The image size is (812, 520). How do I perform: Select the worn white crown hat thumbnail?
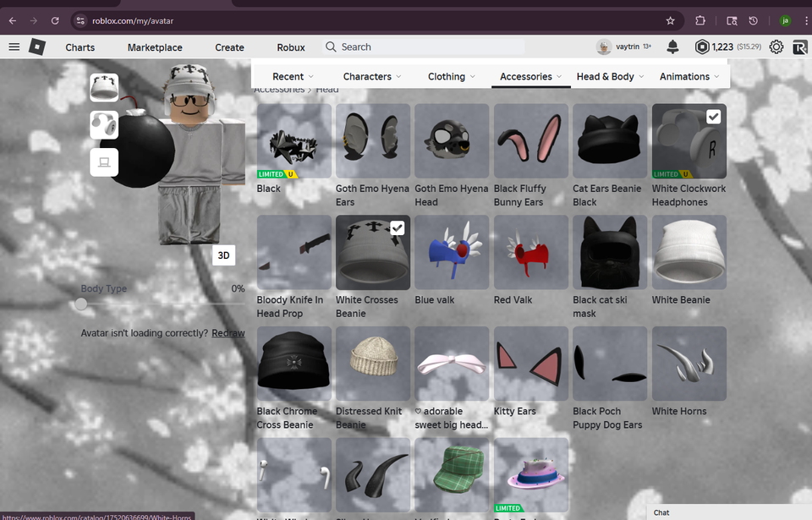[x=103, y=87]
